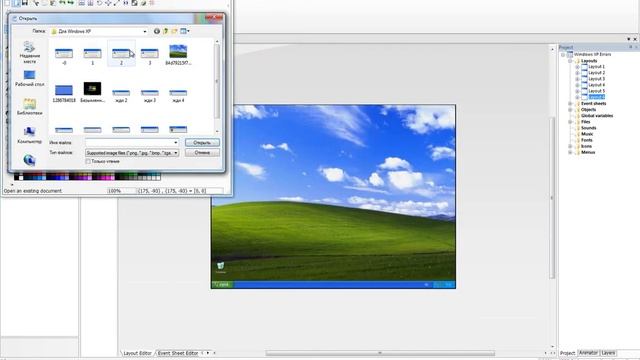Image resolution: width=640 pixels, height=360 pixels.
Task: Open Рабочий стол in places bar
Action: 29,78
